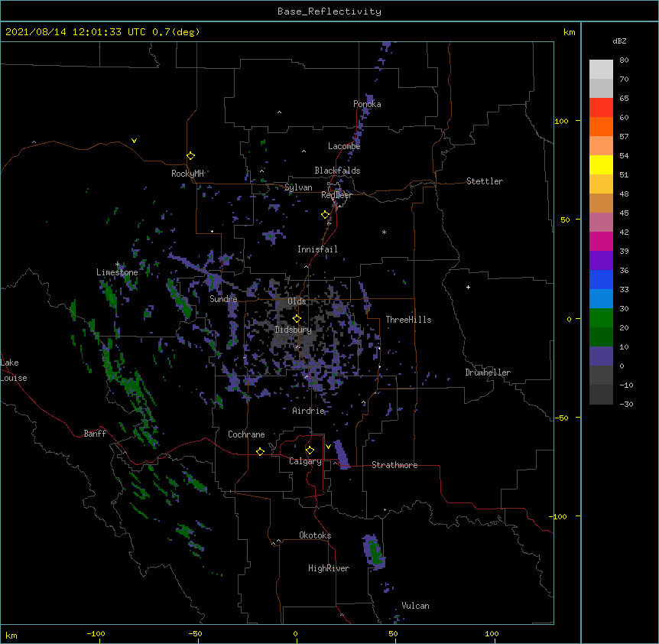Click the yellow diamond marker below RedDeer
Viewport: 659px width, 644px height.
click(326, 215)
